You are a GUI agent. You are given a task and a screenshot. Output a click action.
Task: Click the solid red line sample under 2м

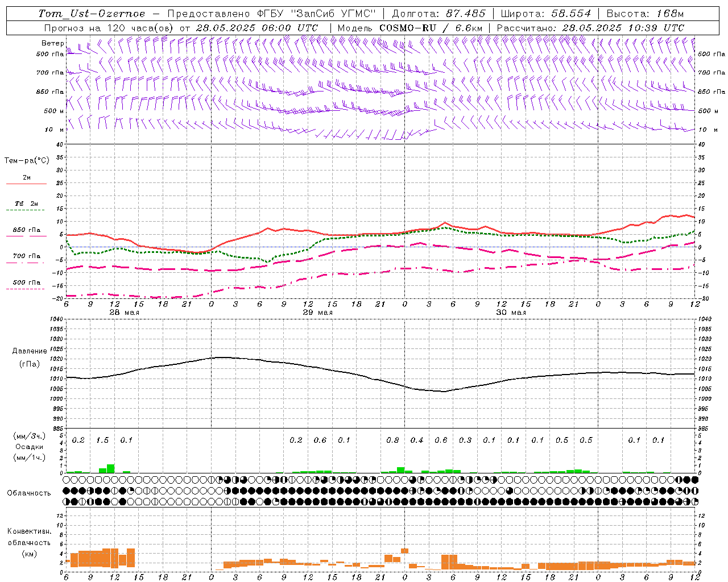[26, 184]
